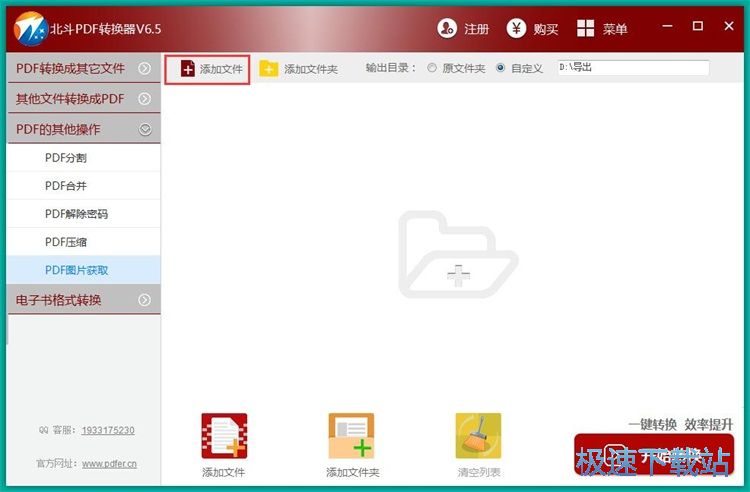Viewport: 750px width, 492px height.
Task: Minimize the converter window
Action: 667,26
